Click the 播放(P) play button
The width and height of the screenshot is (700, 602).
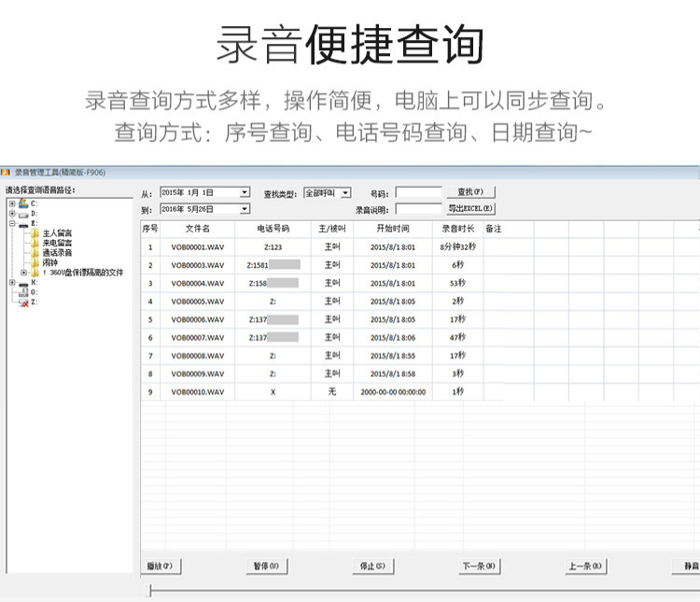click(x=161, y=566)
